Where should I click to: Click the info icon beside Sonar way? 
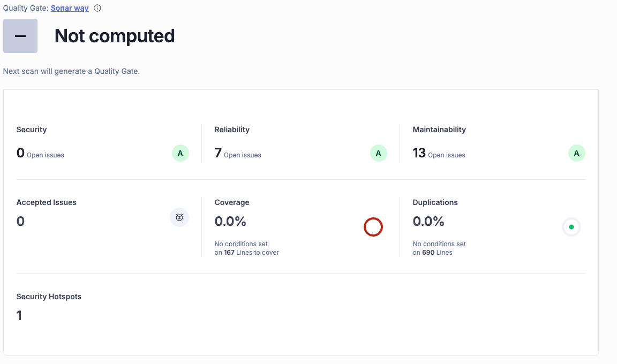97,9
